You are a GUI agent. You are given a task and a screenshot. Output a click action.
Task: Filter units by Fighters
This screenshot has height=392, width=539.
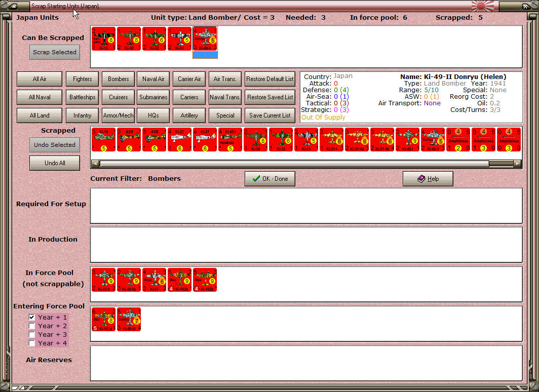click(x=83, y=79)
